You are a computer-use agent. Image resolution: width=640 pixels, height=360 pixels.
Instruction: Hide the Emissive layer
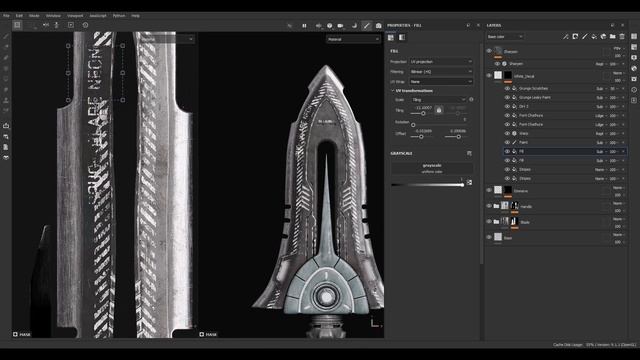click(x=489, y=190)
